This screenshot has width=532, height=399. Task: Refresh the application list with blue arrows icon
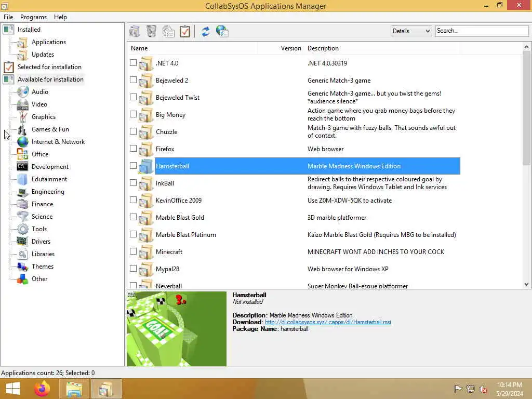[x=206, y=32]
